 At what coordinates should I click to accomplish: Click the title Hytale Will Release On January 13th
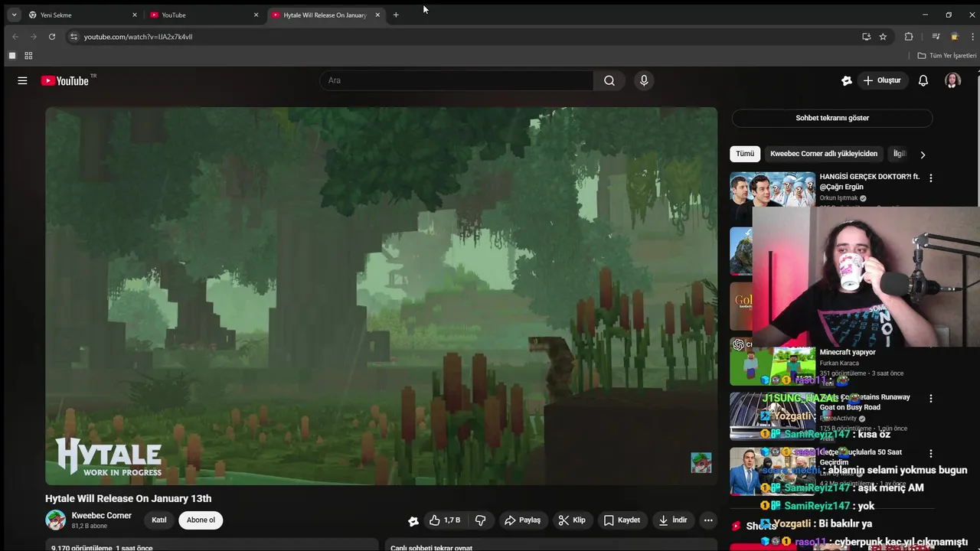(x=129, y=498)
